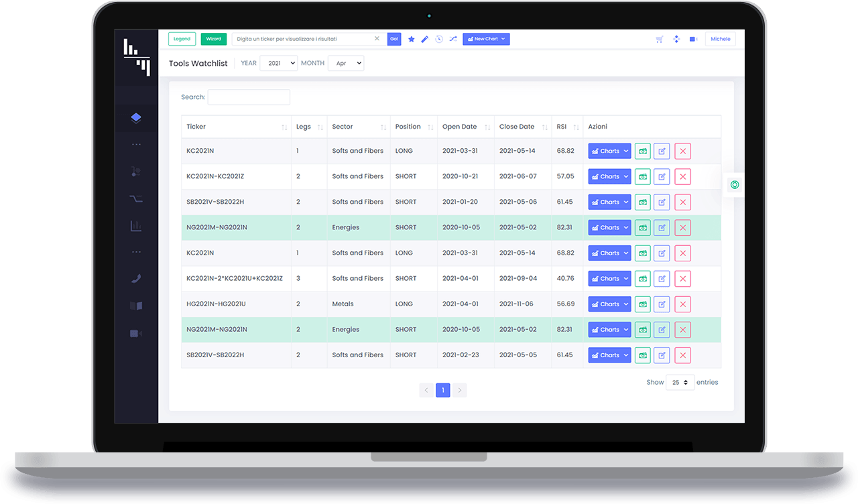The width and height of the screenshot is (858, 504).
Task: Open the Charts dropdown for the first KC2021N row
Action: [x=609, y=151]
